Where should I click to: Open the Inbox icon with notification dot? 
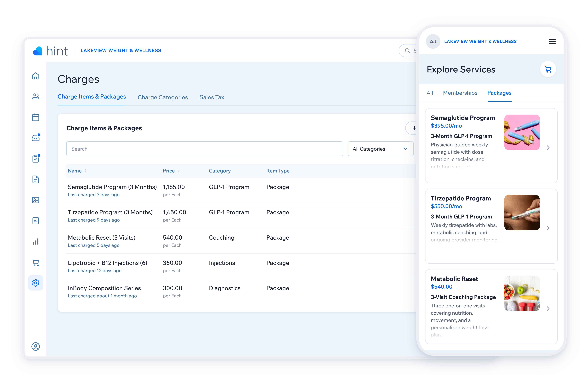click(36, 137)
